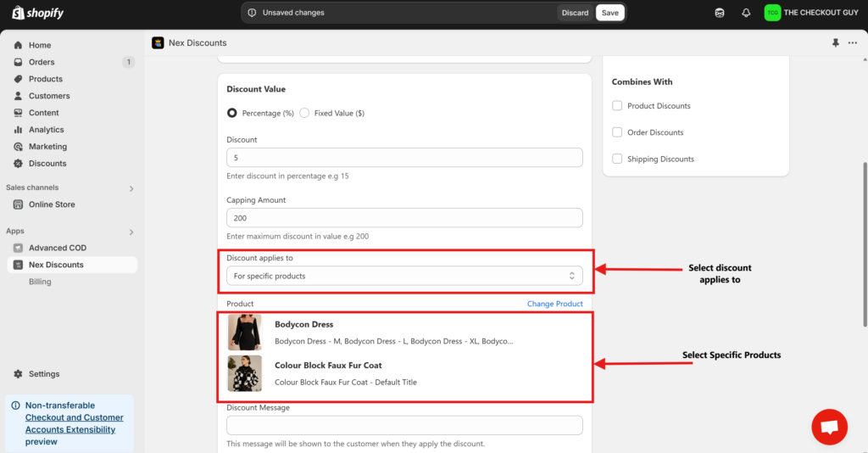Screen dimensions: 868x453
Task: Click the Settings gear icon
Action: [x=19, y=374]
